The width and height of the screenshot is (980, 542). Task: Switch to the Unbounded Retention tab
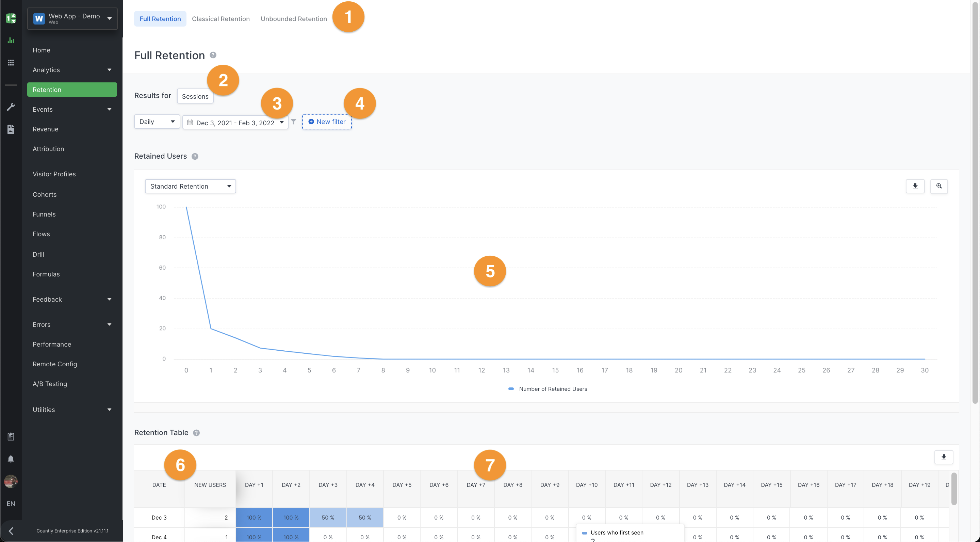point(294,19)
